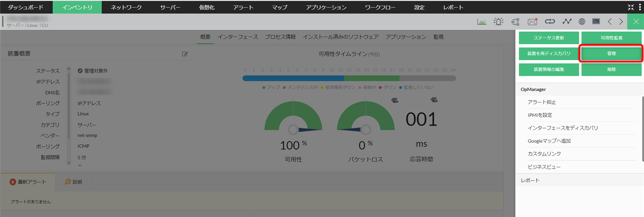The width and height of the screenshot is (644, 217).
Task: Switch to the 監視 tab
Action: (438, 37)
